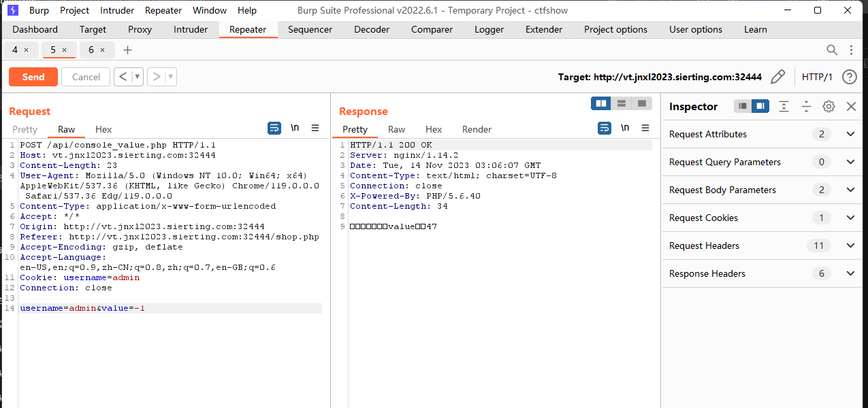Send the request
This screenshot has width=868, height=408.
click(33, 77)
